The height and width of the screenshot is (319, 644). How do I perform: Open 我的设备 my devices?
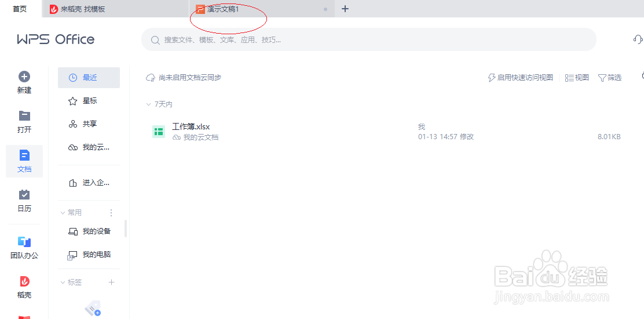(x=89, y=231)
